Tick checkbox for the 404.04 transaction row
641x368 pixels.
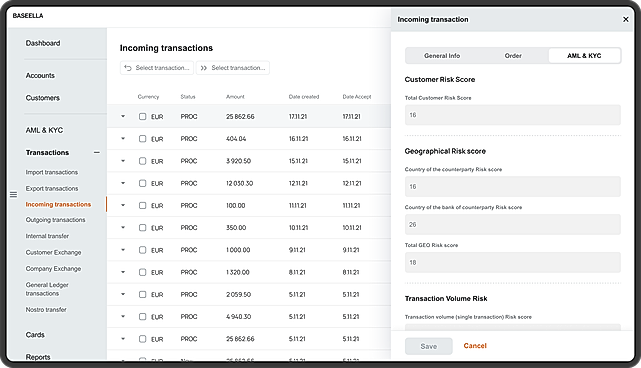[142, 139]
